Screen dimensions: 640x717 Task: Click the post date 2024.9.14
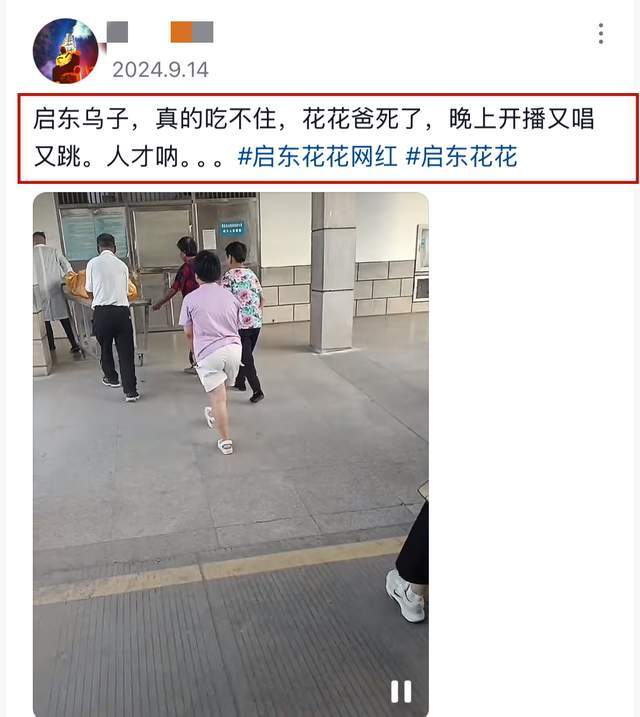point(160,70)
